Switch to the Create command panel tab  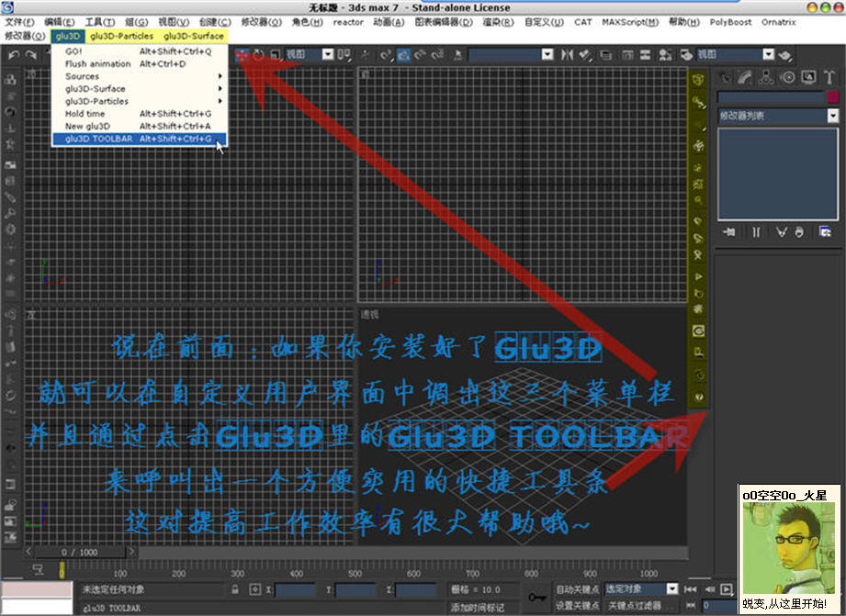tap(725, 78)
